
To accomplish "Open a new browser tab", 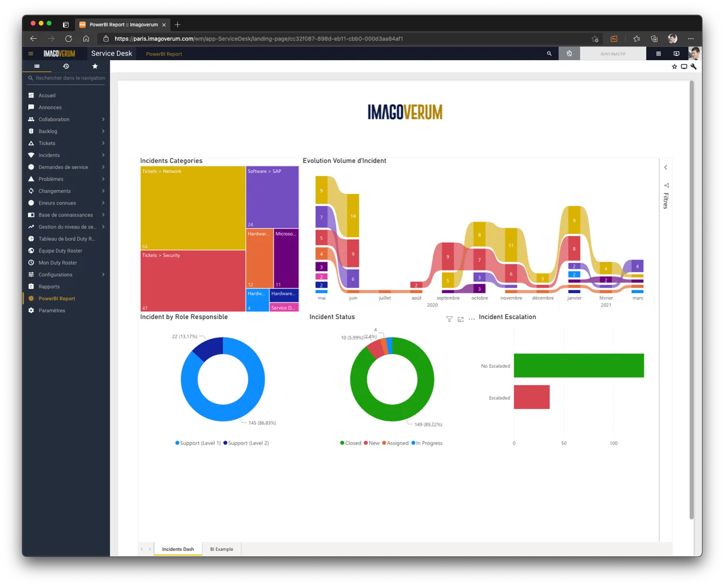I will click(x=177, y=25).
